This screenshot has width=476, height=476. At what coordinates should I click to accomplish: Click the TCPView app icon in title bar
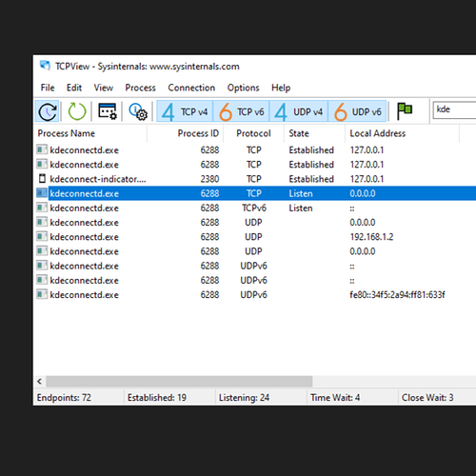pos(45,66)
